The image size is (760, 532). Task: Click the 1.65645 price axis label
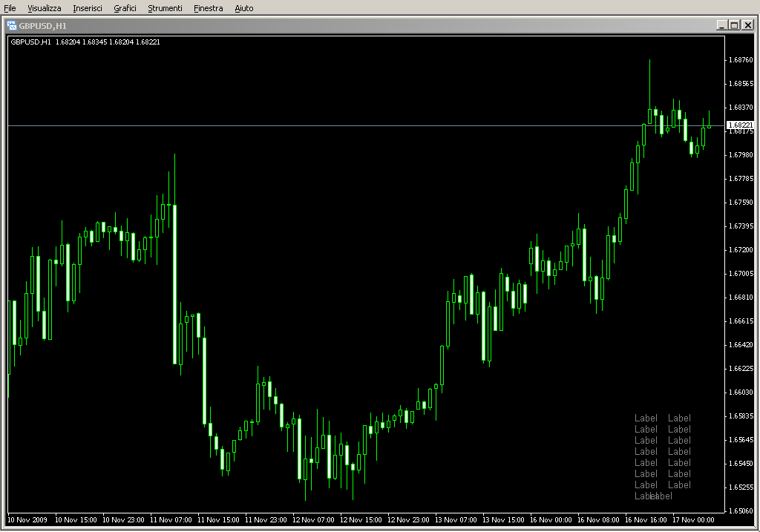741,440
